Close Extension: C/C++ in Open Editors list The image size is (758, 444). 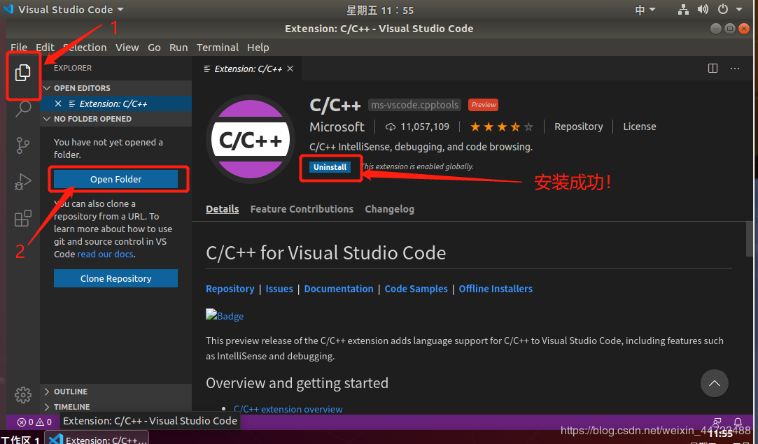tap(58, 104)
